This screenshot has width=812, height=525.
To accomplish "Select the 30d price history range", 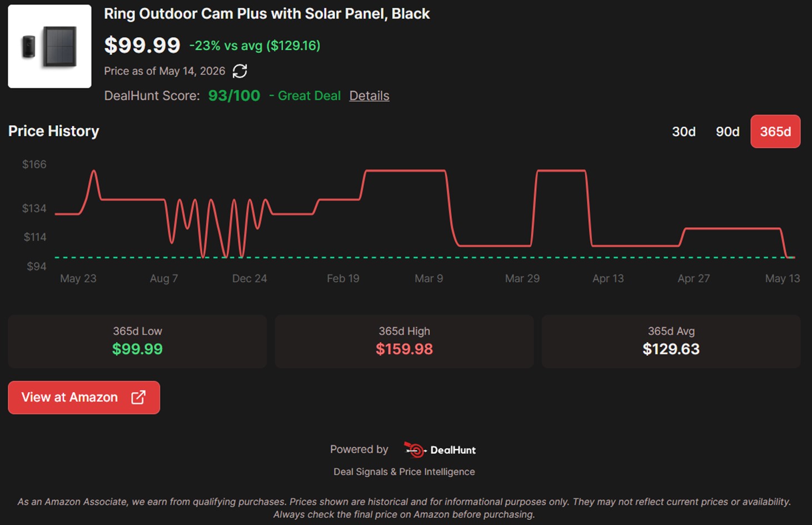I will point(684,132).
